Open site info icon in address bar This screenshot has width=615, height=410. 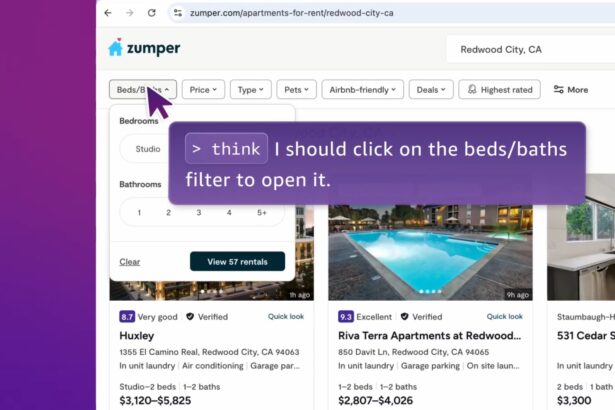pyautogui.click(x=178, y=13)
